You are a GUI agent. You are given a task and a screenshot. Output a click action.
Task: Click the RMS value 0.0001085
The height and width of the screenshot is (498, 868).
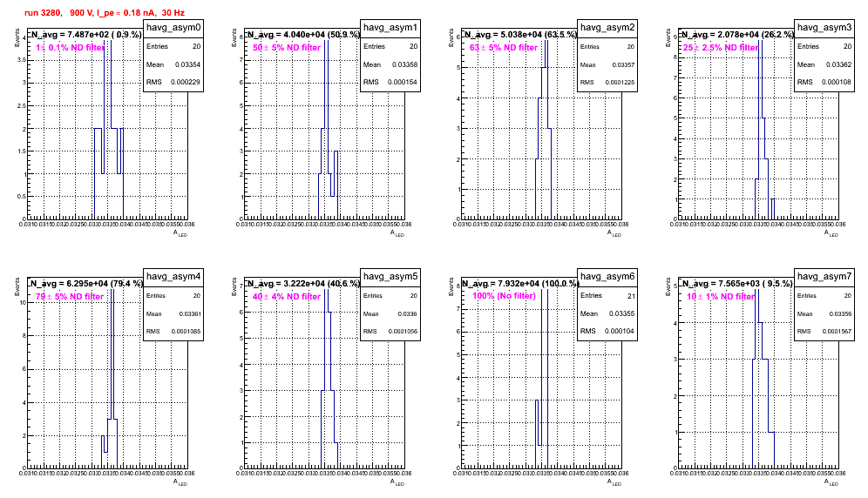186,331
